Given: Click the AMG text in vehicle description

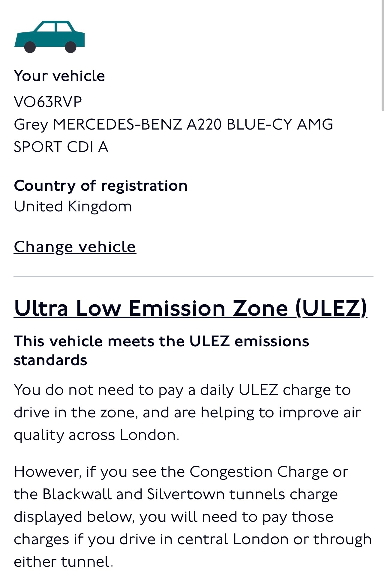Looking at the screenshot, I should coord(315,124).
